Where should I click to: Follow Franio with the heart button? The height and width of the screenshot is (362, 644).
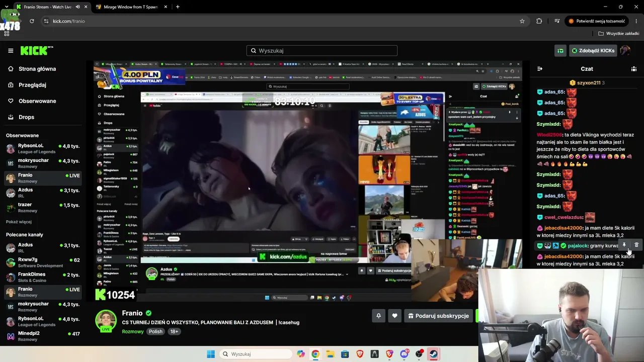tap(394, 316)
